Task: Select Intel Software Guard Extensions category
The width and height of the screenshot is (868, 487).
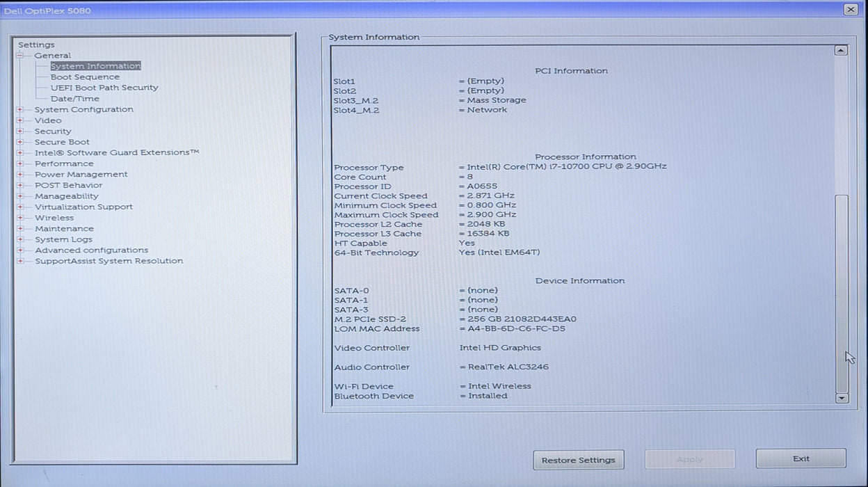Action: click(x=117, y=152)
